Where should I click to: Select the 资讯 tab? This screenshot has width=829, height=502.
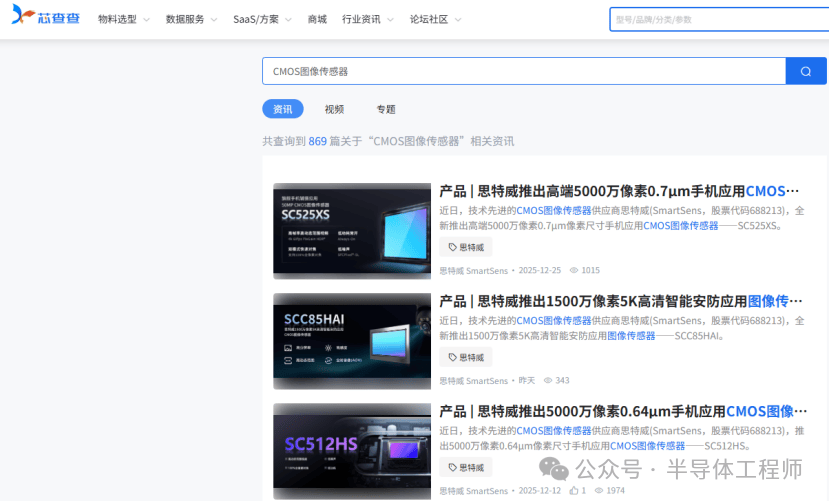tap(283, 109)
